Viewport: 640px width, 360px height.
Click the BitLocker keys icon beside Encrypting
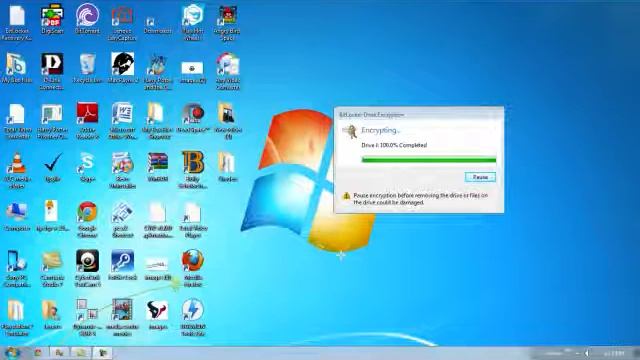(x=350, y=131)
